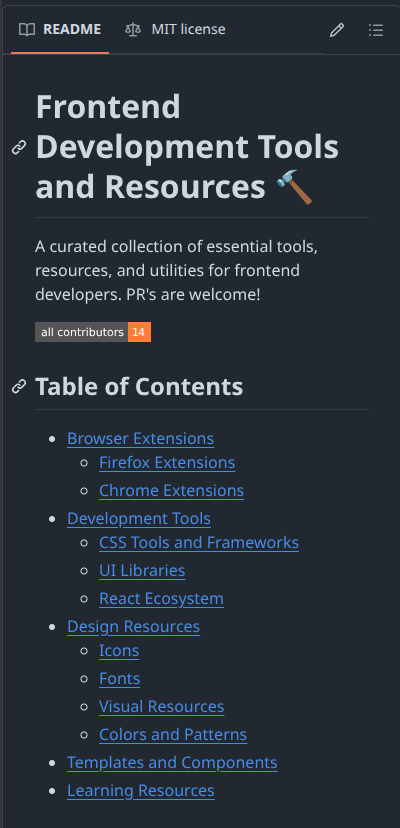Click the scales icon beside MIT license
400x828 pixels.
(x=133, y=30)
